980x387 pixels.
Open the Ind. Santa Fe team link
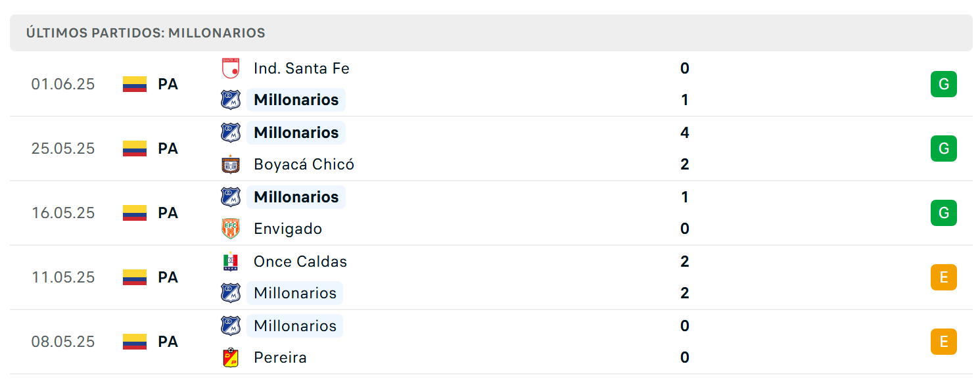301,68
